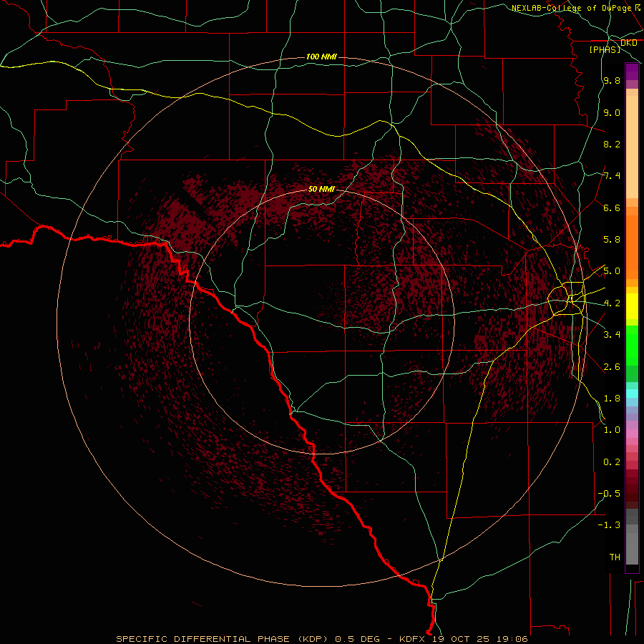Click the pink segment of color legend
Viewport: 644px width, 644px height.
coord(632,434)
